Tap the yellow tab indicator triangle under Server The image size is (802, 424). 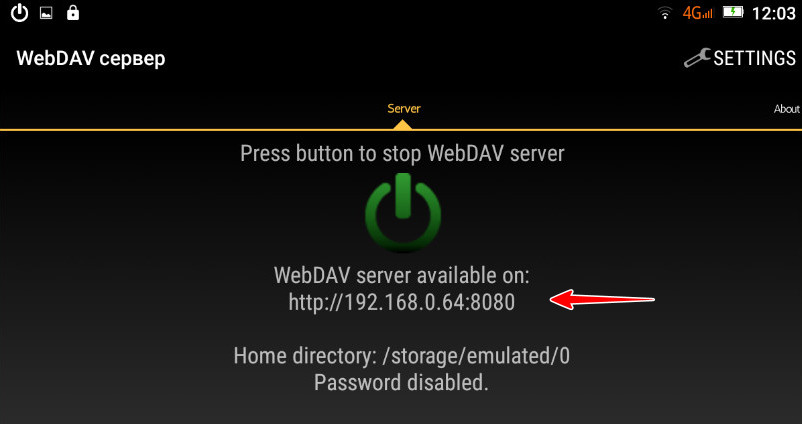[403, 125]
